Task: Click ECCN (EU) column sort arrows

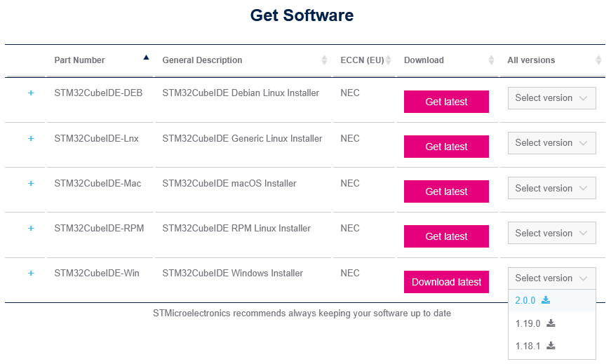Action: coord(388,60)
